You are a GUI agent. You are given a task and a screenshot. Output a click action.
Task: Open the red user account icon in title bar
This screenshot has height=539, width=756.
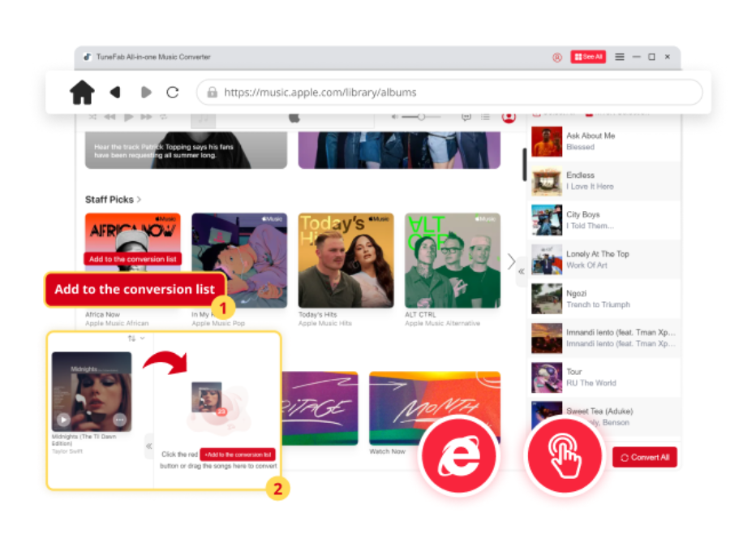(x=557, y=58)
